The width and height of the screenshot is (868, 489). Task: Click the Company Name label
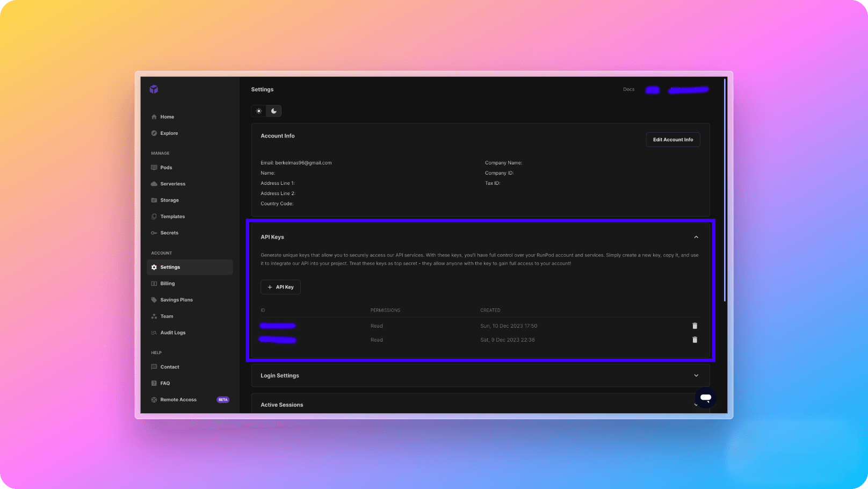click(503, 163)
